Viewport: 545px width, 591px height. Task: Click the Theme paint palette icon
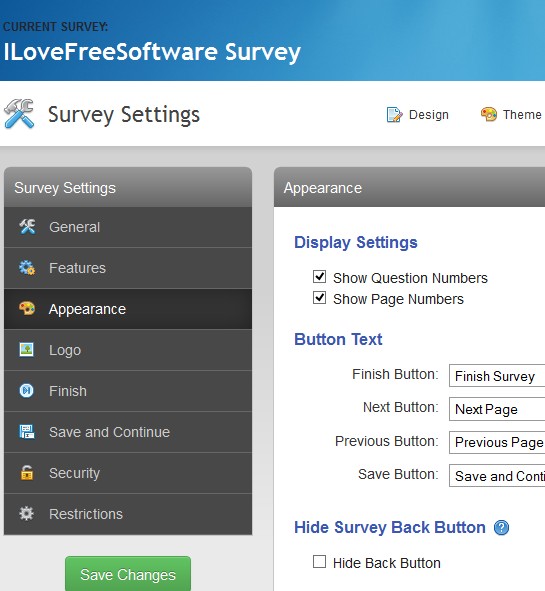click(488, 114)
